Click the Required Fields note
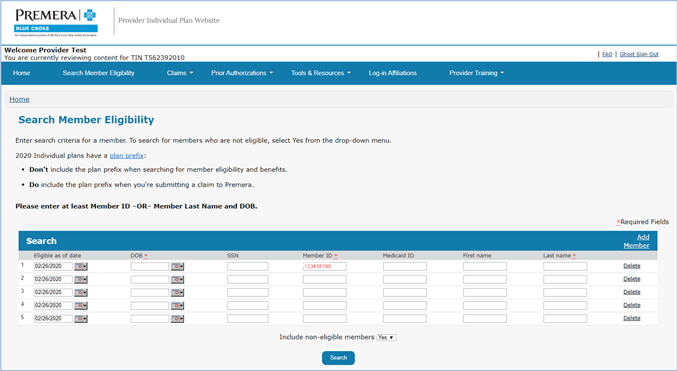Screen dimensions: 677x371 click(x=642, y=222)
